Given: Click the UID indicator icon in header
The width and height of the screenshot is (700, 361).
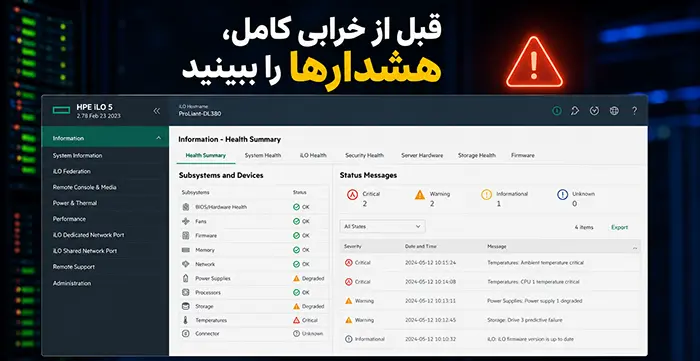Looking at the screenshot, I should (575, 111).
